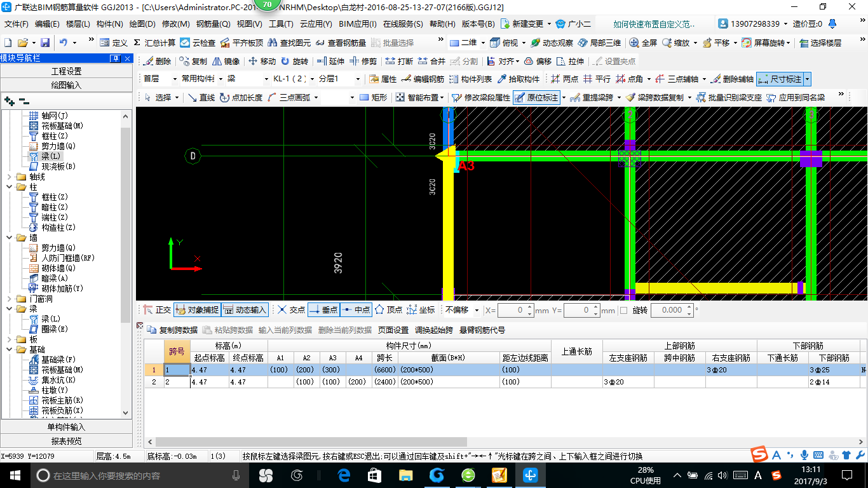Toggle 中点 midpoint snap

point(356,310)
